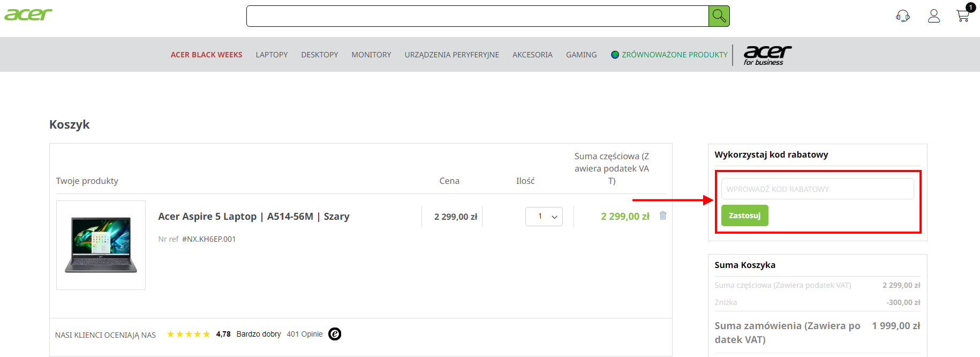Click the Trusted Shops round badge icon
Image resolution: width=980 pixels, height=357 pixels.
[x=335, y=334]
